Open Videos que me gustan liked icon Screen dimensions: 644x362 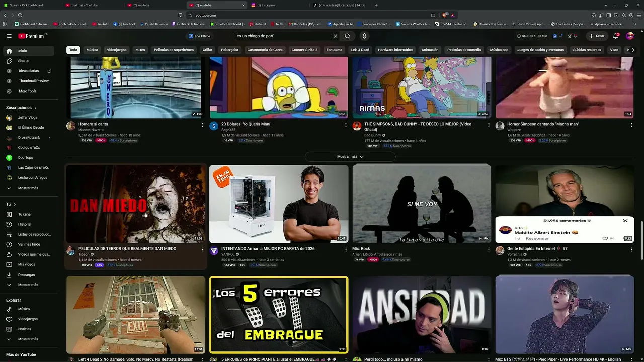tap(9, 254)
